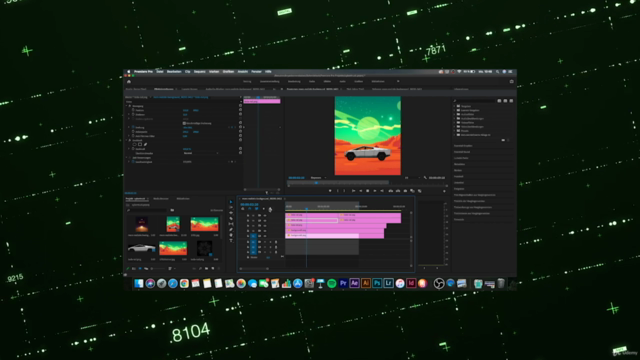Screen dimensions: 640x360
Task: Choose the Type tool in the tools panel
Action: tap(231, 240)
